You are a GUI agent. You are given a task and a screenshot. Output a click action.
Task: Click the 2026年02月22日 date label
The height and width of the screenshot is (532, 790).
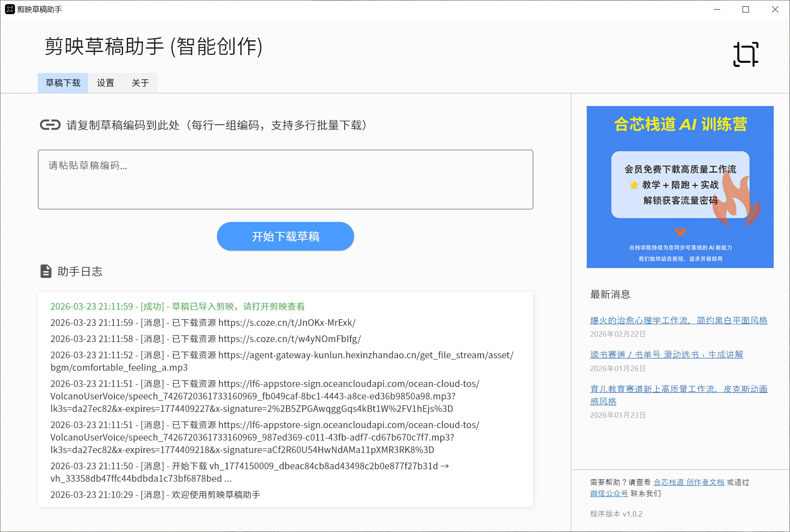(617, 334)
